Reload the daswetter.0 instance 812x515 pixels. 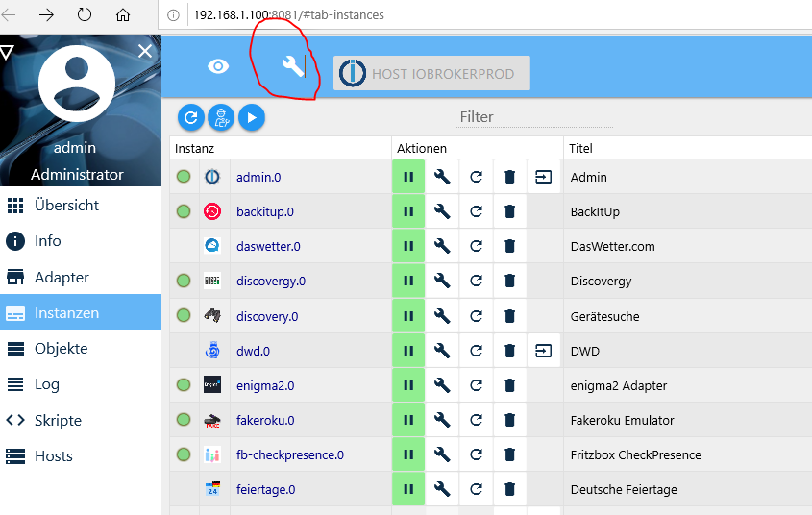pyautogui.click(x=476, y=246)
